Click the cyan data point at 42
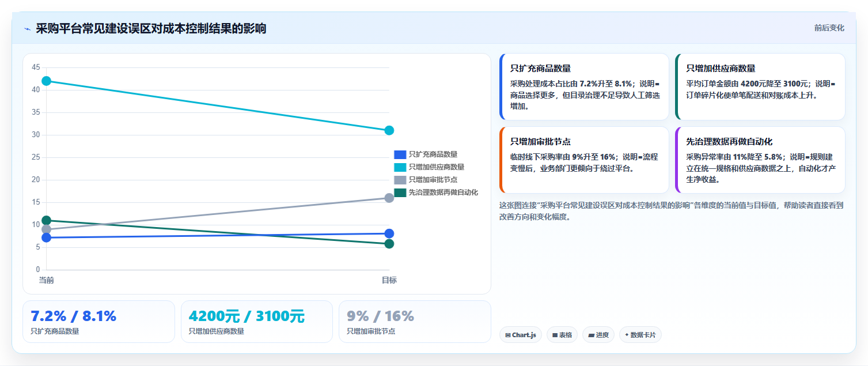Screen dimensions: 868x366 (47, 81)
